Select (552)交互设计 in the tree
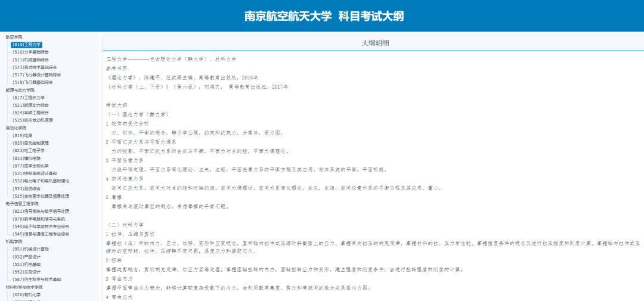 (26, 272)
